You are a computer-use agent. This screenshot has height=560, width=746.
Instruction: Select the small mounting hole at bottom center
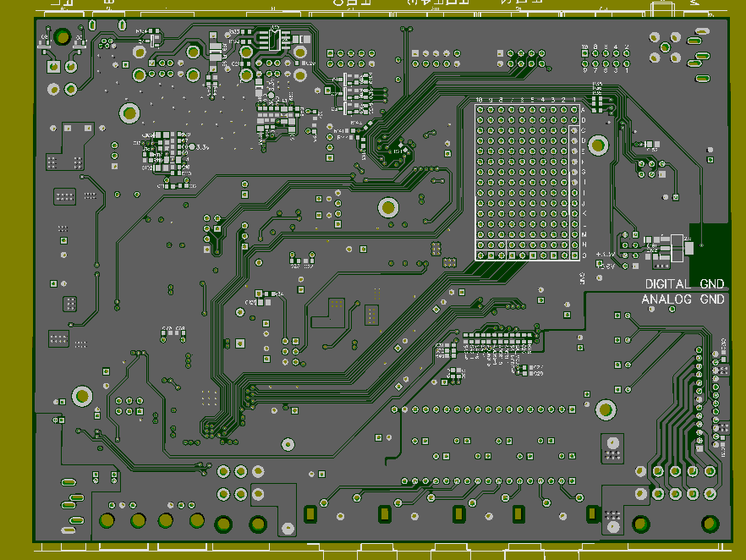click(x=288, y=443)
